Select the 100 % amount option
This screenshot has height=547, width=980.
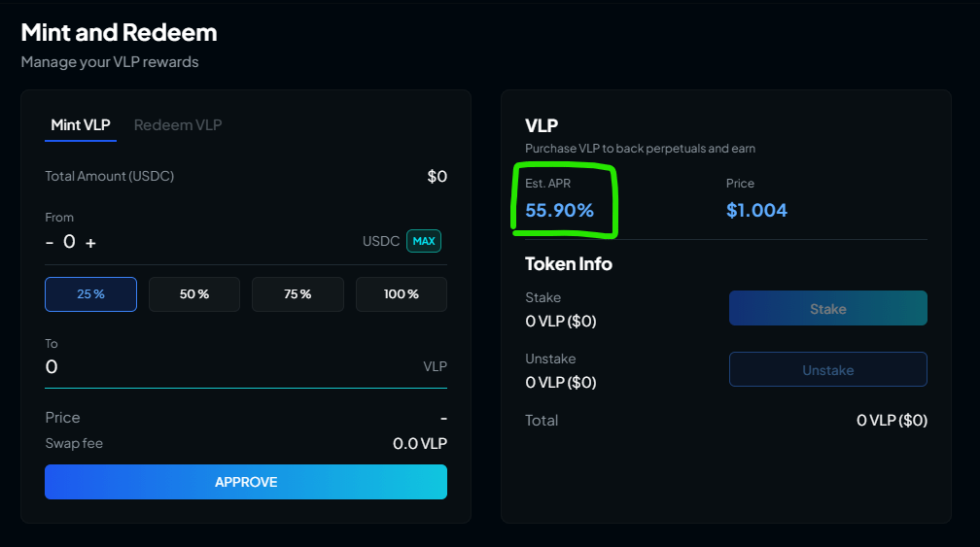click(x=401, y=294)
